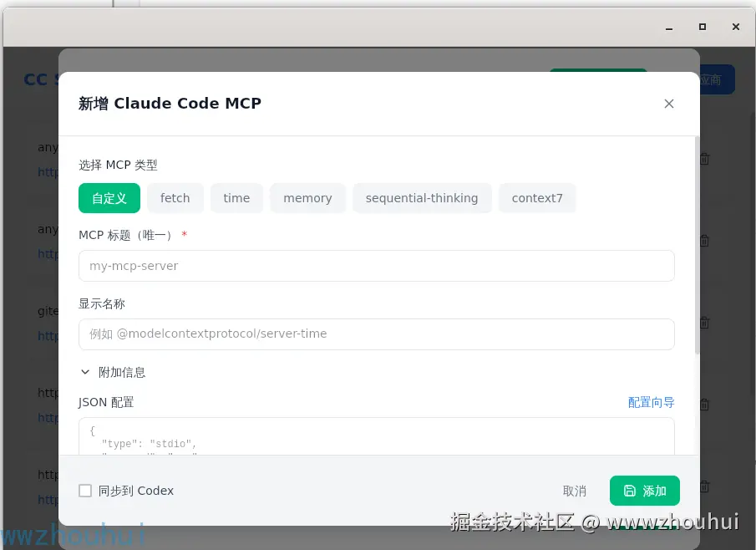The width and height of the screenshot is (756, 550).
Task: Choose the memory MCP preset
Action: click(307, 198)
